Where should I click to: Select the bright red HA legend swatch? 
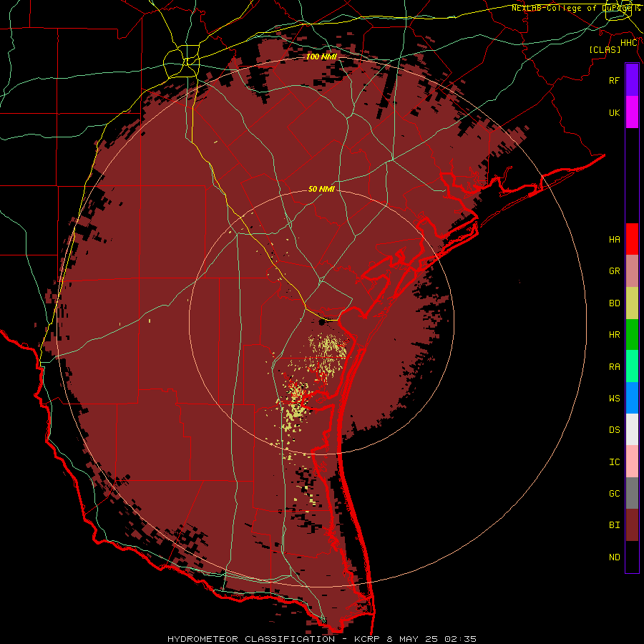pos(632,239)
